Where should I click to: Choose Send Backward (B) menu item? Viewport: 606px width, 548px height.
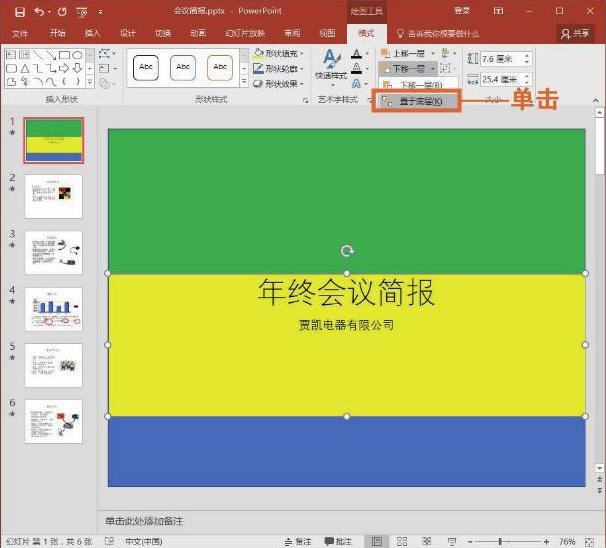click(419, 85)
